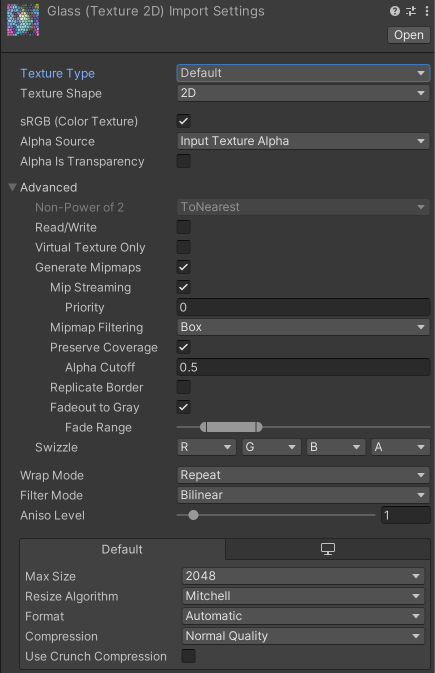Enable Alpha Is Transparency

click(x=183, y=161)
